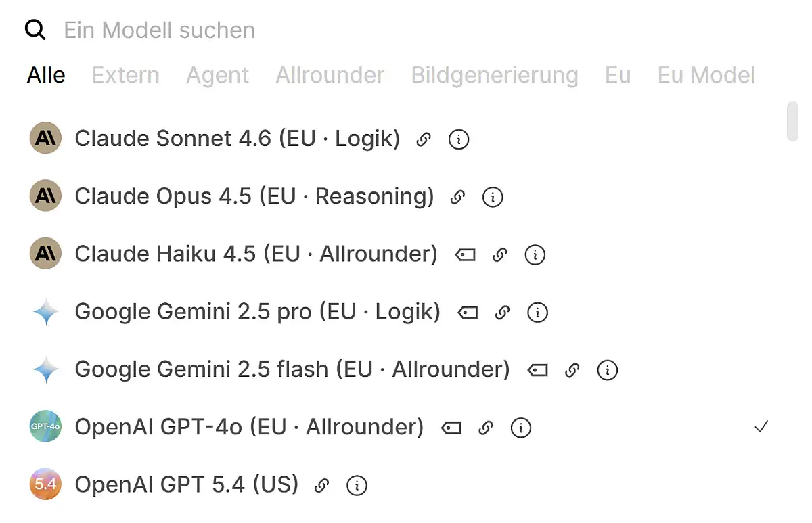Select the Alle tab

click(46, 75)
